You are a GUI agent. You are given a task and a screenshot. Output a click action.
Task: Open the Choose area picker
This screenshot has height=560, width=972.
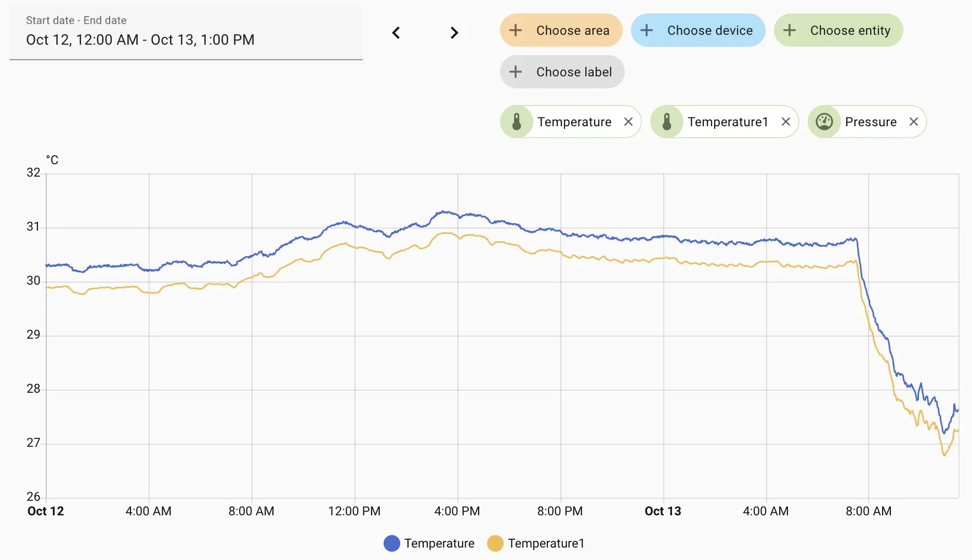click(x=561, y=30)
